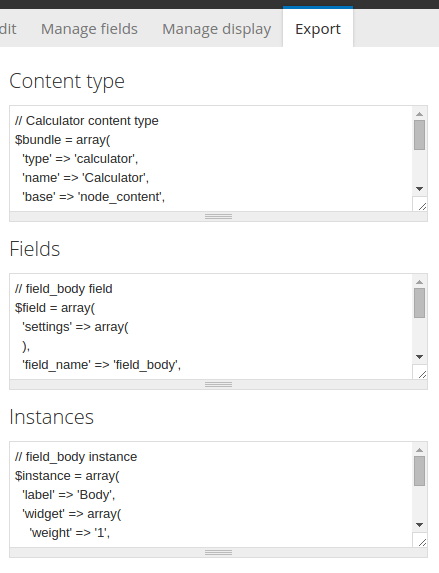Screen dimensions: 439x573
Task: Open the Manage fields tab
Action: 89,29
